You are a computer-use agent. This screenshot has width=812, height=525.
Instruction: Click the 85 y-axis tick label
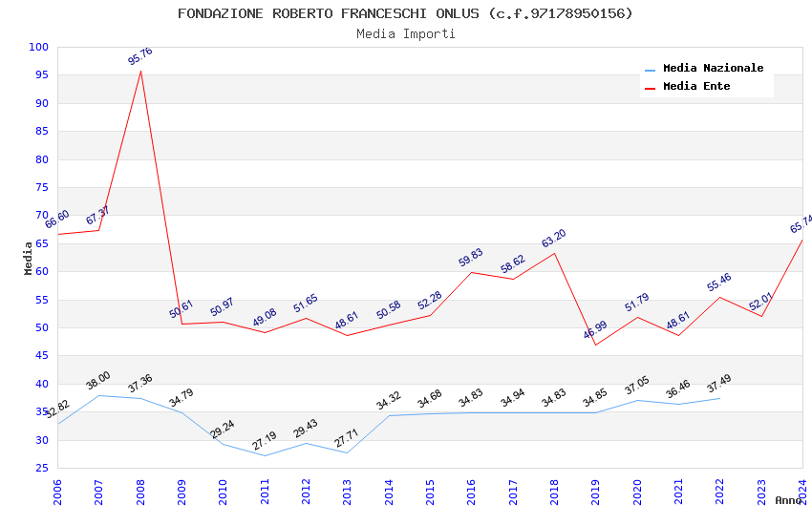(42, 132)
